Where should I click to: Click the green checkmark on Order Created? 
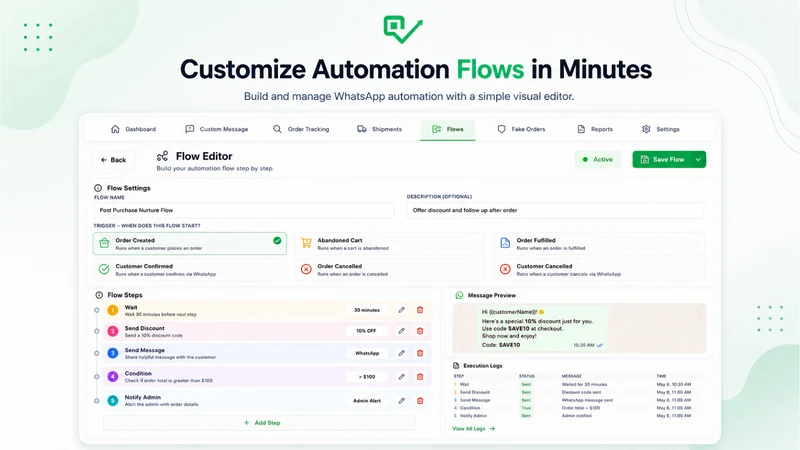[277, 240]
